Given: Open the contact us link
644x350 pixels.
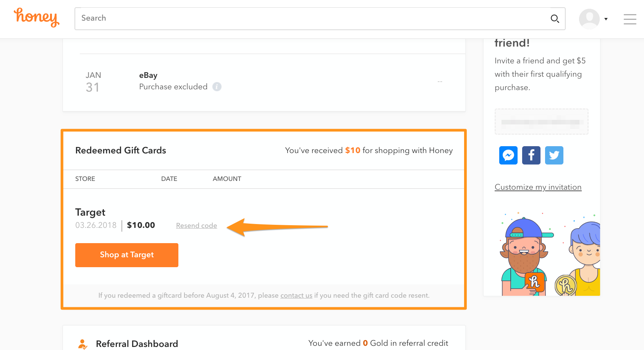Looking at the screenshot, I should pos(296,295).
